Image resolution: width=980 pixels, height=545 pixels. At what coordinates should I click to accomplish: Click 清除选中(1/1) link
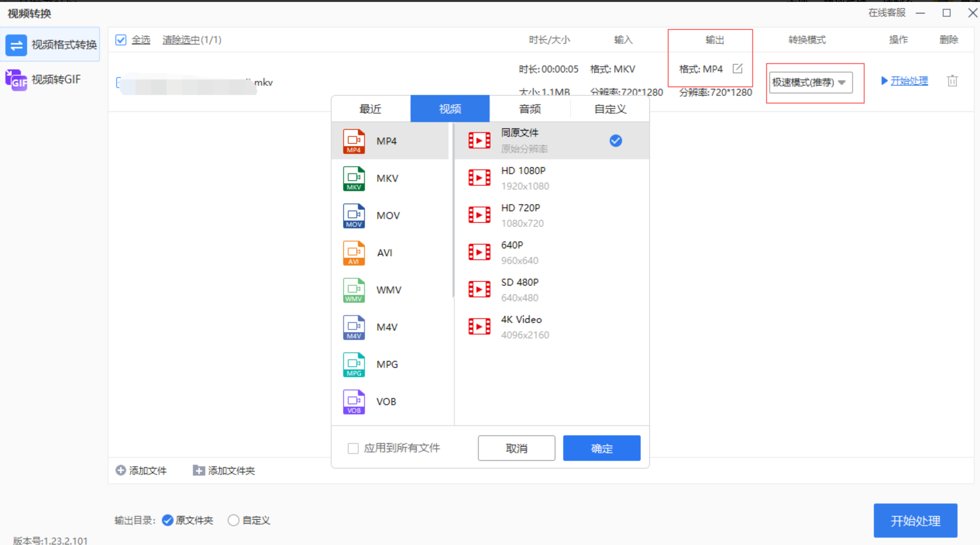coord(192,40)
